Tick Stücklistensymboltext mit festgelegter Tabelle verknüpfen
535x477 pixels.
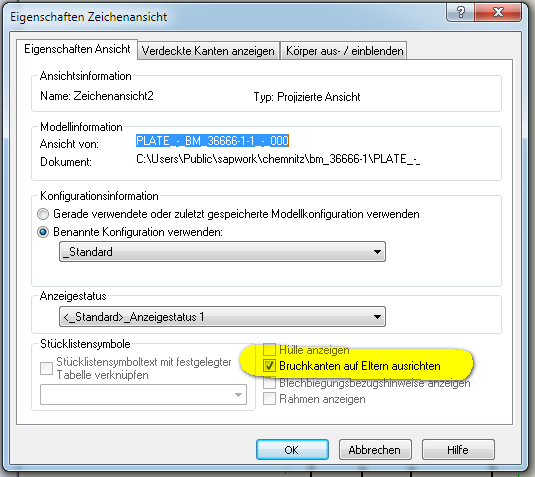coord(46,368)
